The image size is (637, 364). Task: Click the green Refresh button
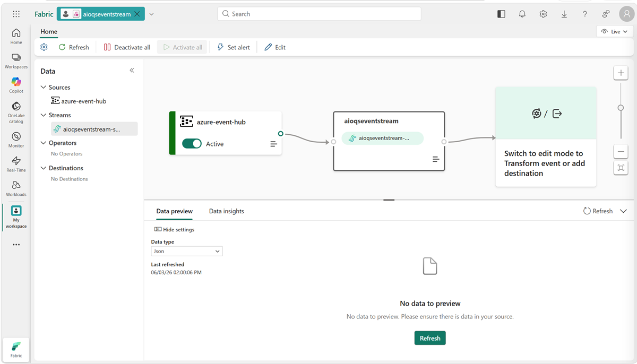[430, 338]
